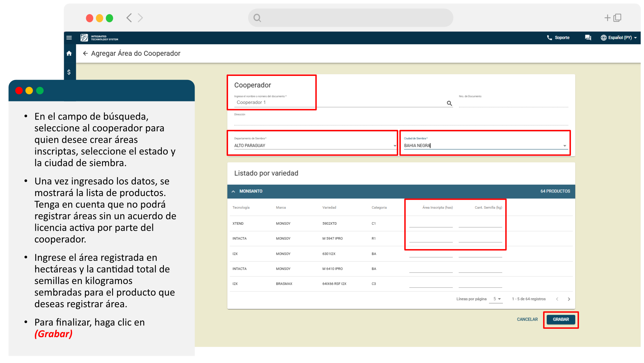Click the Marca column header
The width and height of the screenshot is (644, 363).
coord(281,208)
